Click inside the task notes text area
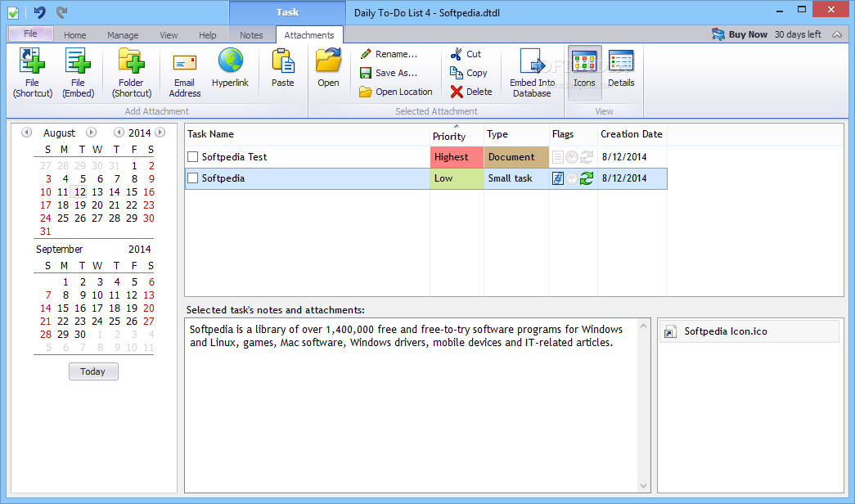The width and height of the screenshot is (855, 504). (x=412, y=405)
